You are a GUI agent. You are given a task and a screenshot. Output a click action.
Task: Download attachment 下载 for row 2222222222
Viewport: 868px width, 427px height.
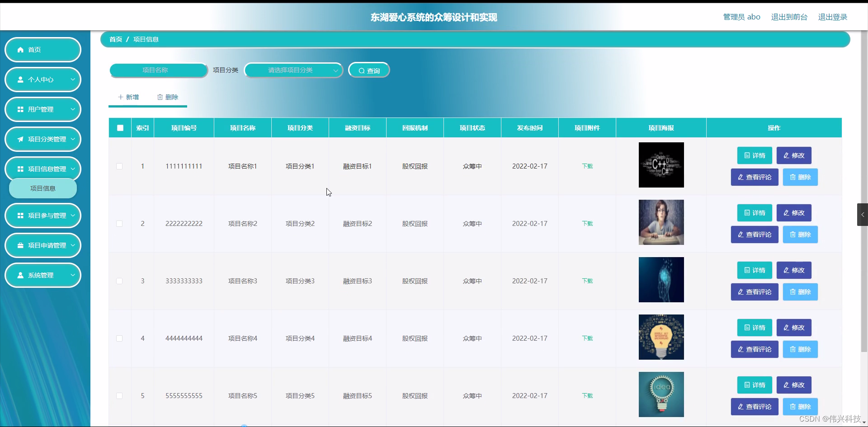click(587, 223)
